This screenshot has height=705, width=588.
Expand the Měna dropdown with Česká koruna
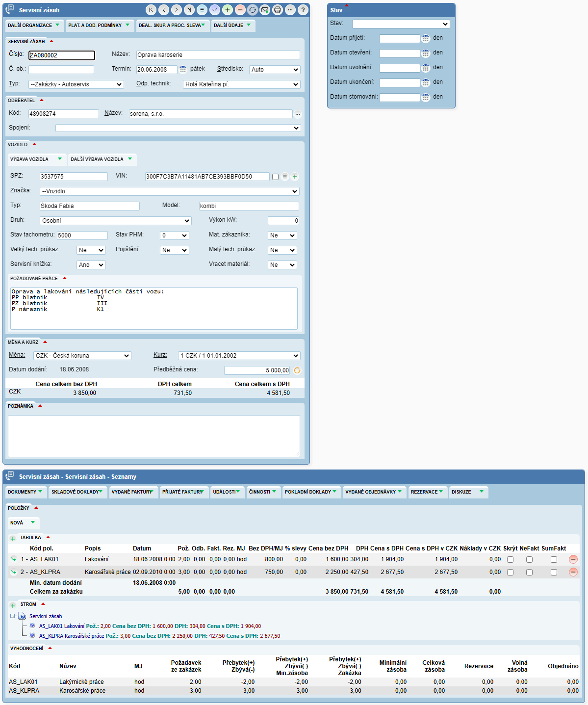pos(82,356)
